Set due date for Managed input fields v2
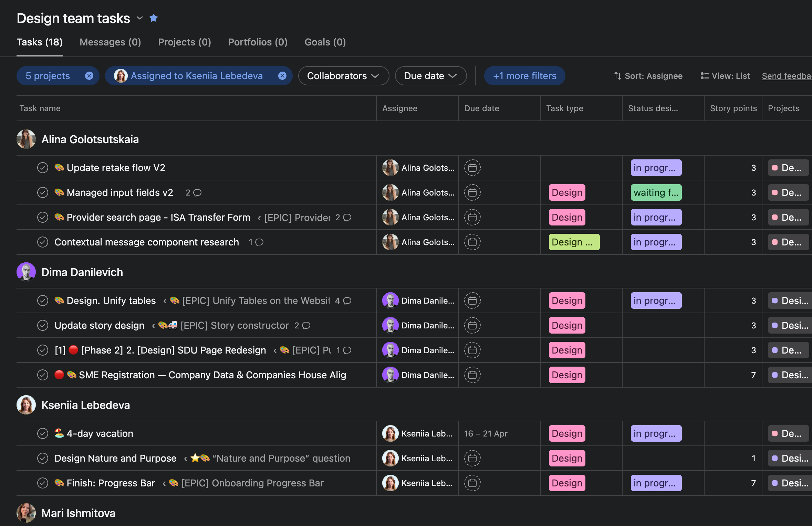812x526 pixels. (x=472, y=192)
